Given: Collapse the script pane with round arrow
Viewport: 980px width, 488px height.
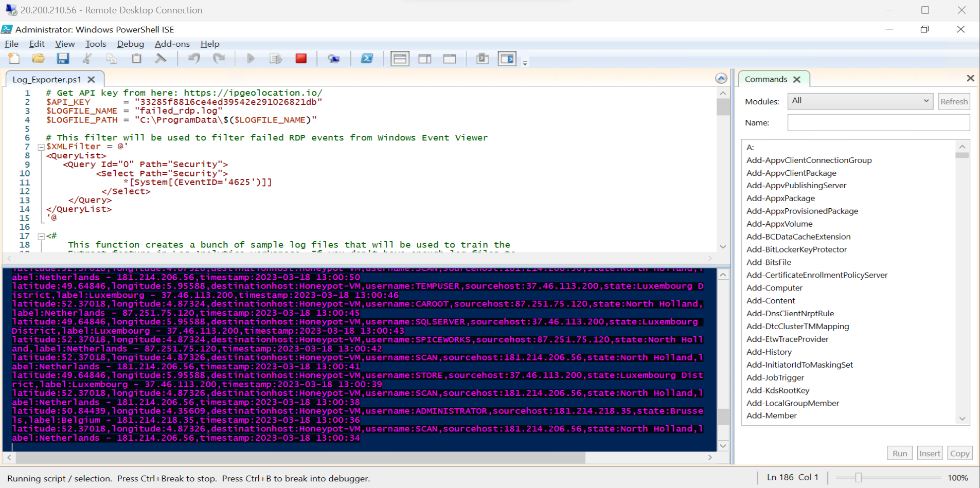Looking at the screenshot, I should tap(721, 78).
